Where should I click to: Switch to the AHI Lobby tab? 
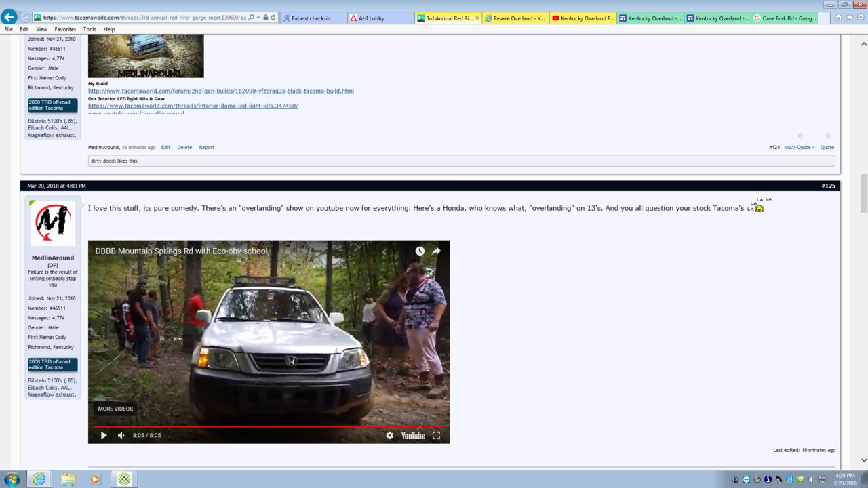tap(380, 18)
